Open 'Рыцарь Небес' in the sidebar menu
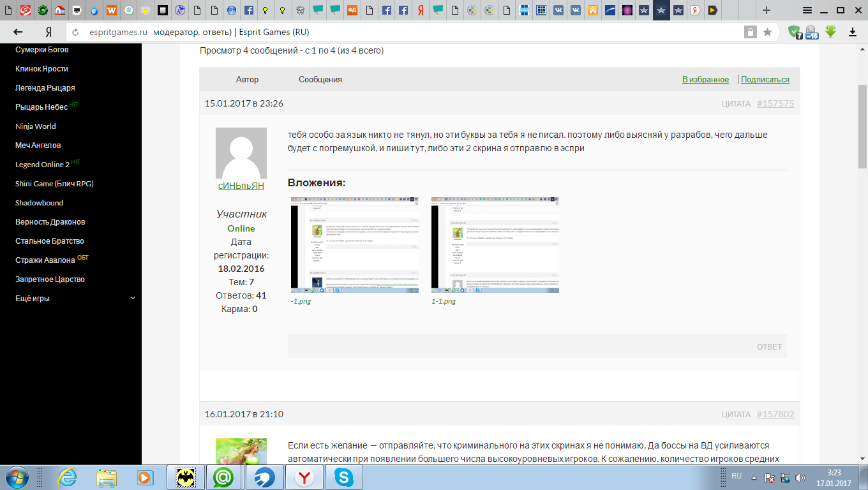The height and width of the screenshot is (490, 868). [41, 107]
